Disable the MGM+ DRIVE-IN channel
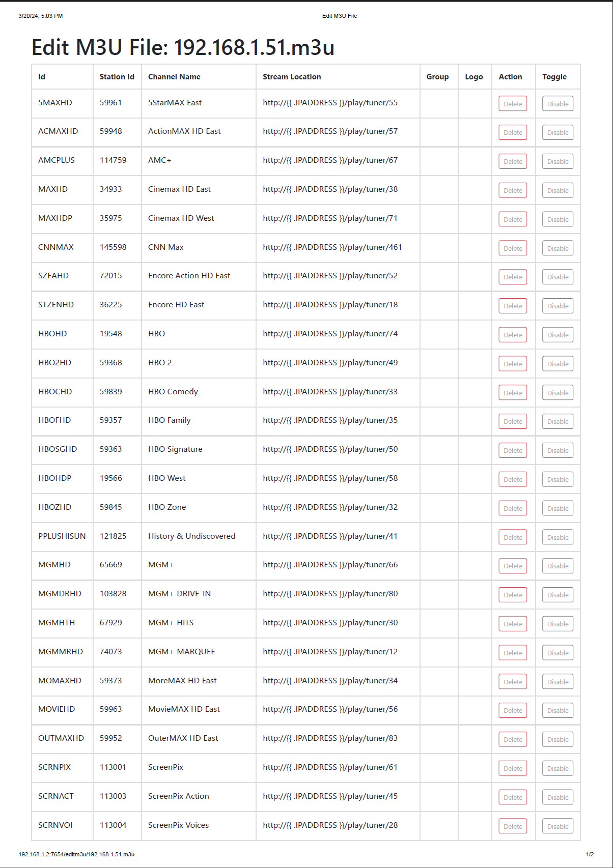Screen dimensions: 613x868 [x=558, y=595]
